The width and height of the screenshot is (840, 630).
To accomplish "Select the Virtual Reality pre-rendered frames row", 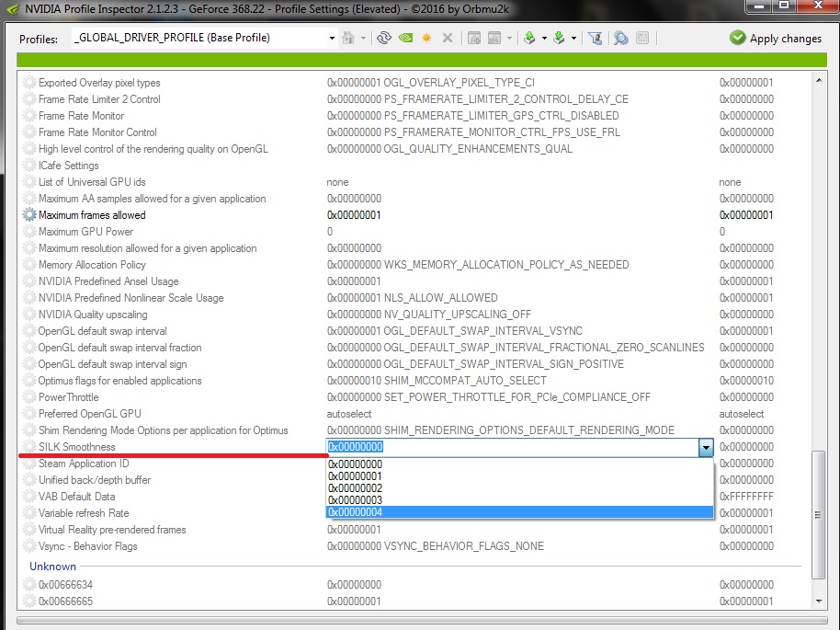I will (414, 530).
